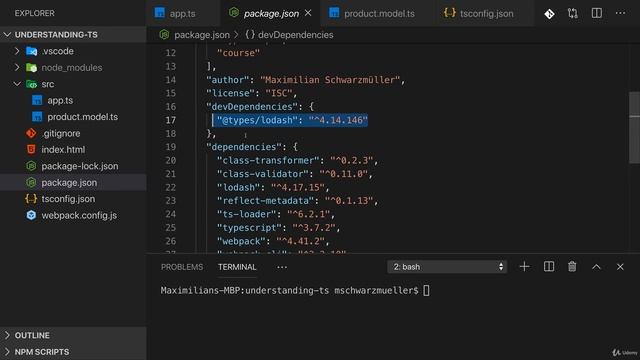Open the .gitignore file
Viewport: 640px width, 360px height.
click(x=61, y=133)
